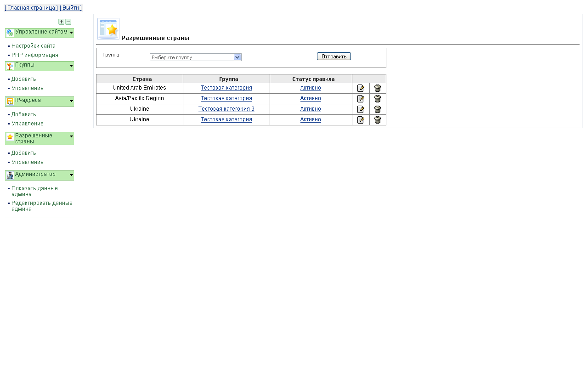Screen dimensions: 588x373
Task: Toggle Активно status for Asia/Pacific Region
Action: click(311, 98)
